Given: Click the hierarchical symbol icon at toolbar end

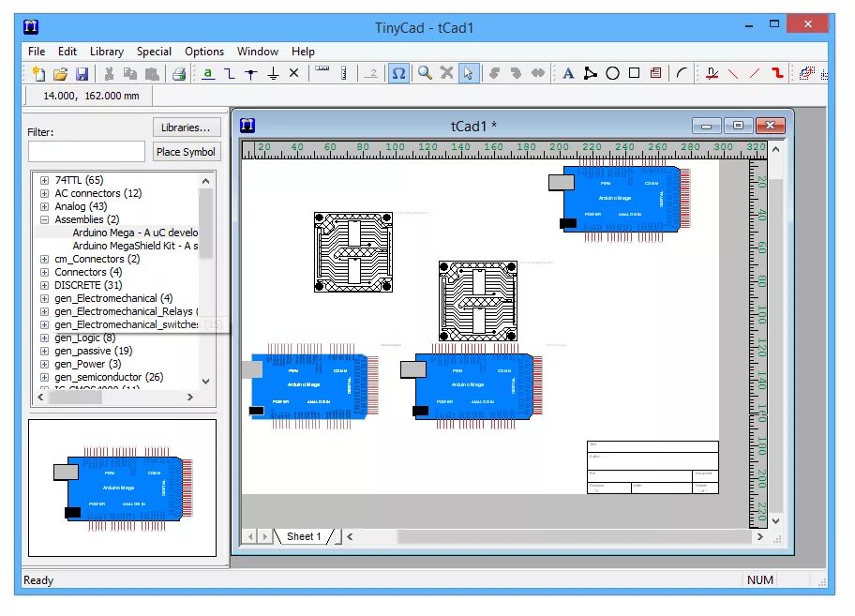Looking at the screenshot, I should [806, 73].
